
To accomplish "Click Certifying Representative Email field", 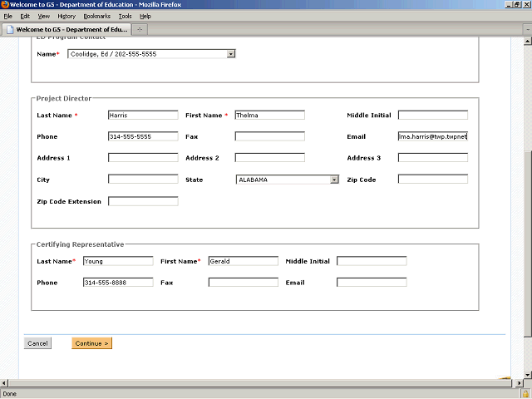I will pos(372,283).
